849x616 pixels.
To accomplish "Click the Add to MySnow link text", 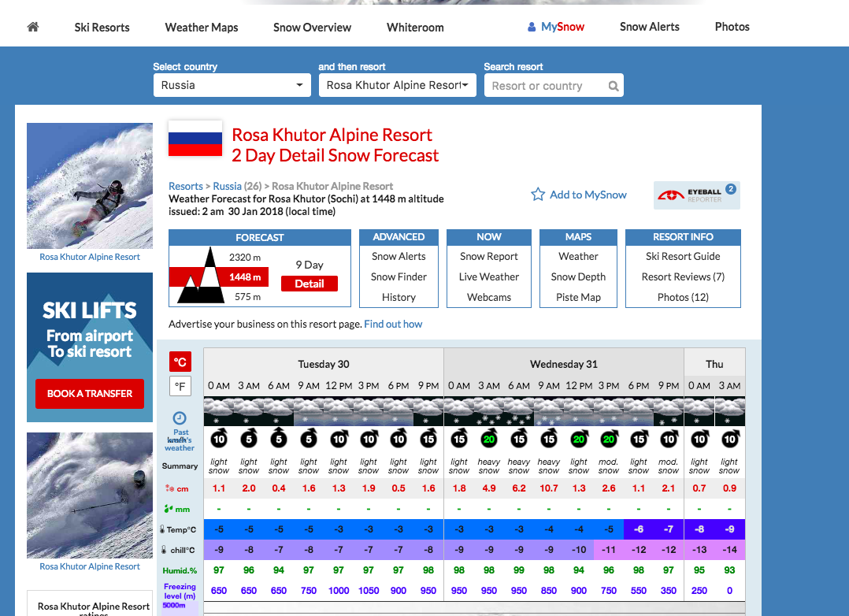I will 588,195.
